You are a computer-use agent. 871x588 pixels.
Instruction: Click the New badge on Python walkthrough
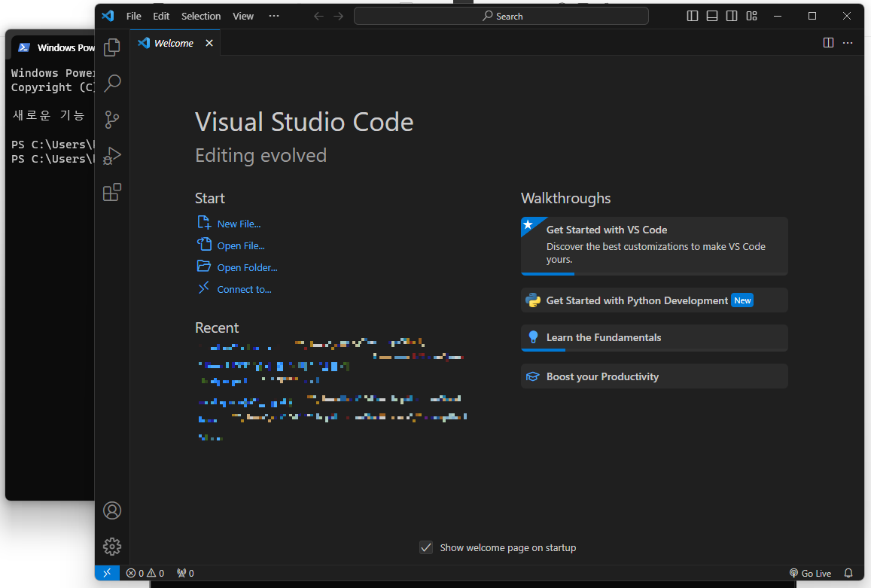(742, 300)
